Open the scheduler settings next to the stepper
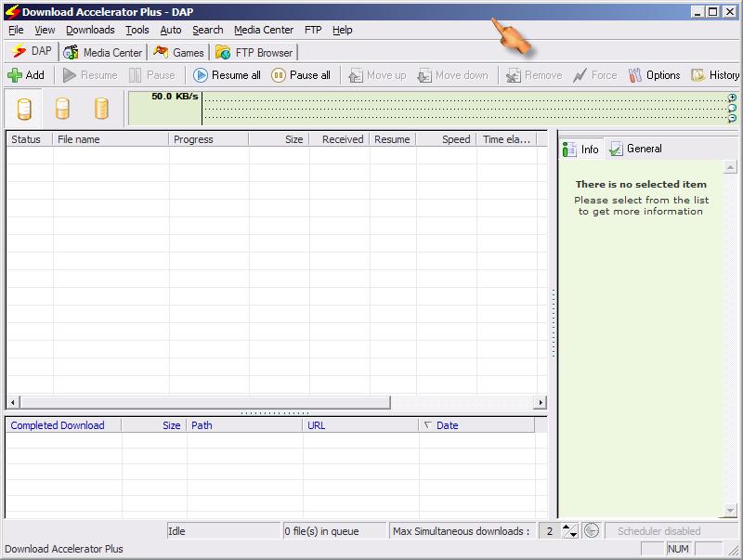The image size is (743, 560). (x=590, y=530)
